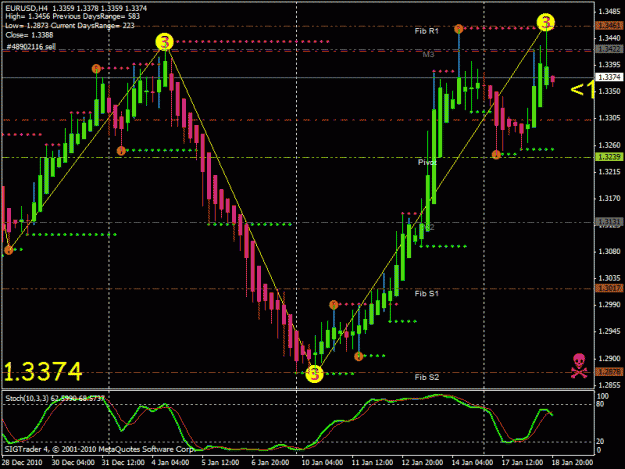This screenshot has height=469, width=625.
Task: Click the Fib R1 level label
Action: [426, 31]
